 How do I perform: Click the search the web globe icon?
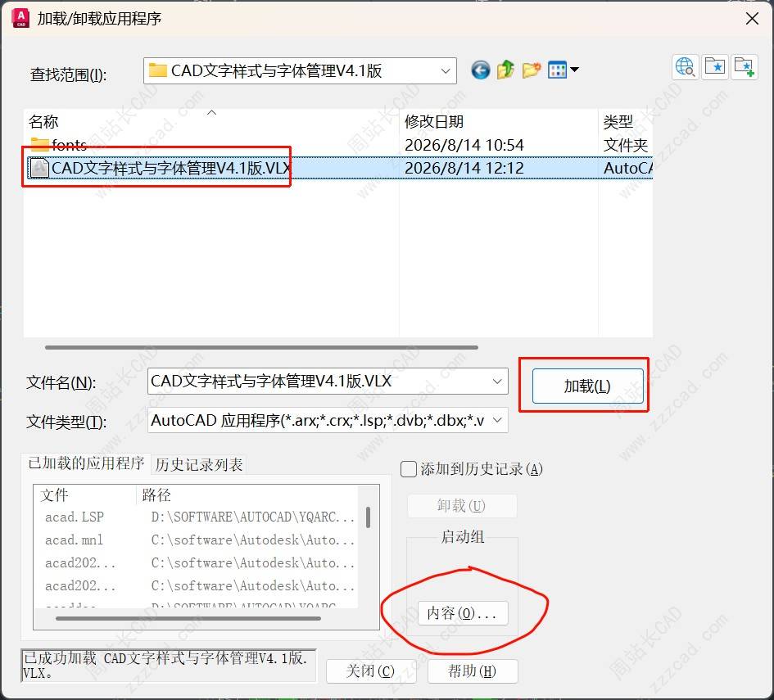click(x=686, y=66)
